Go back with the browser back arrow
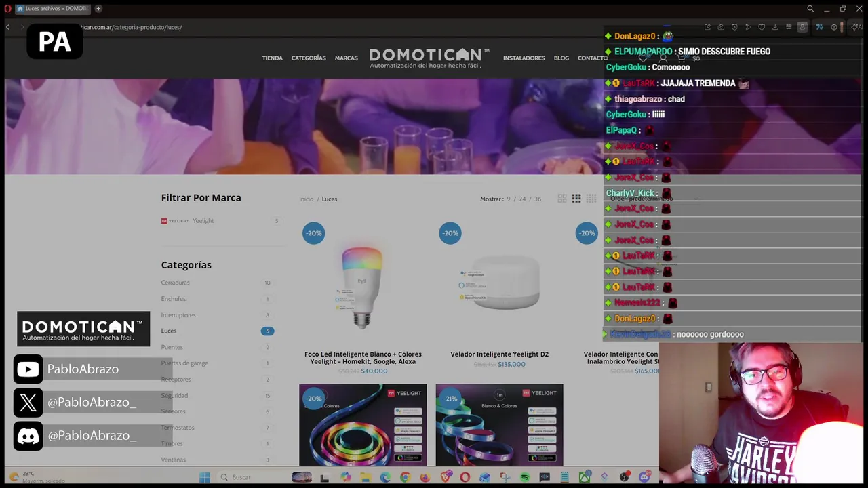 (x=7, y=27)
